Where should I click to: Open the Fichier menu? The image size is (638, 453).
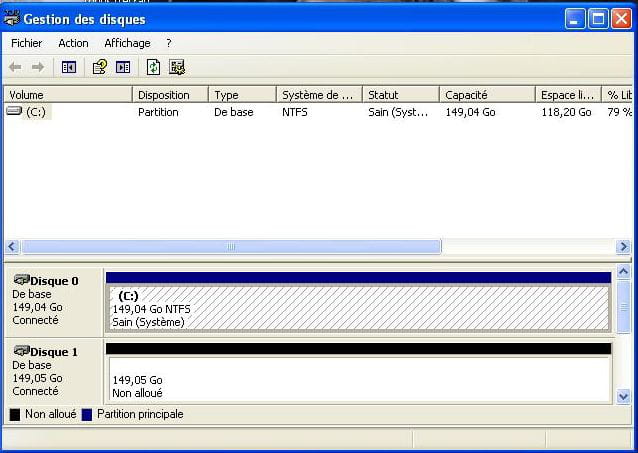27,43
